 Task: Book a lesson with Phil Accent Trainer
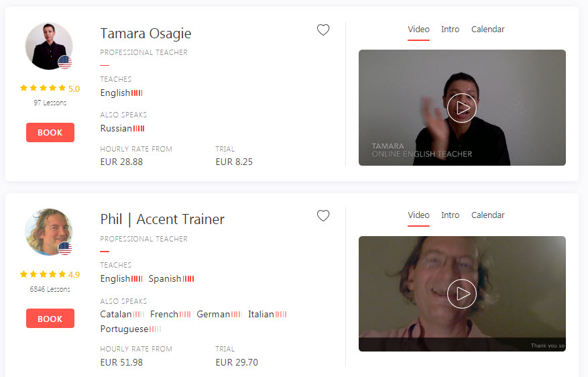pyautogui.click(x=50, y=319)
